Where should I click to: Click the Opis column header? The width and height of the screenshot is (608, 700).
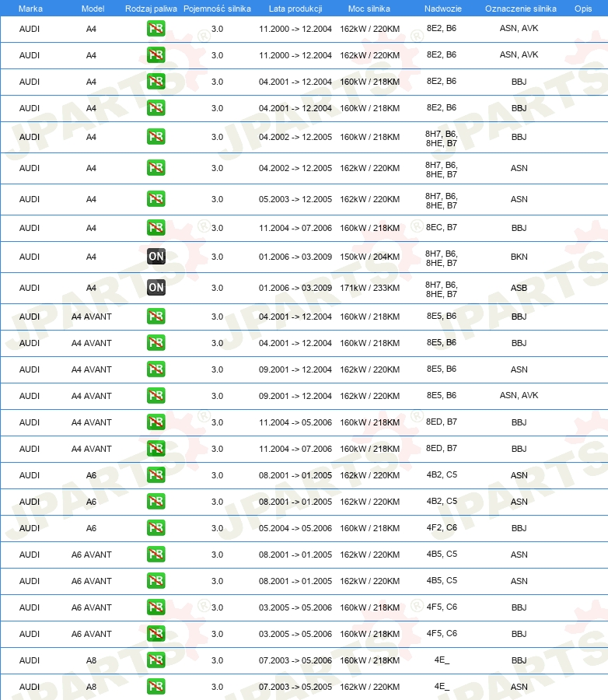(583, 9)
